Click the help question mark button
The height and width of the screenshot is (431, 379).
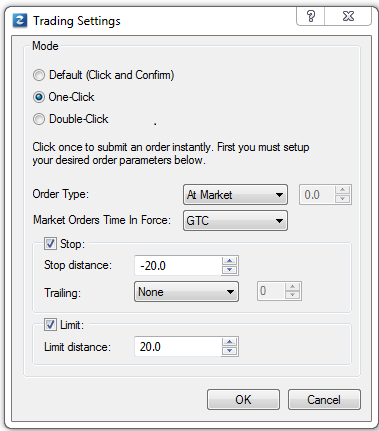[x=310, y=16]
